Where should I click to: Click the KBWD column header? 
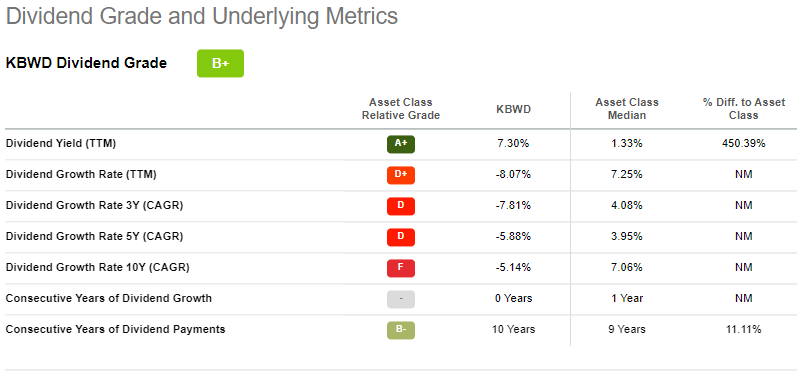(x=513, y=109)
